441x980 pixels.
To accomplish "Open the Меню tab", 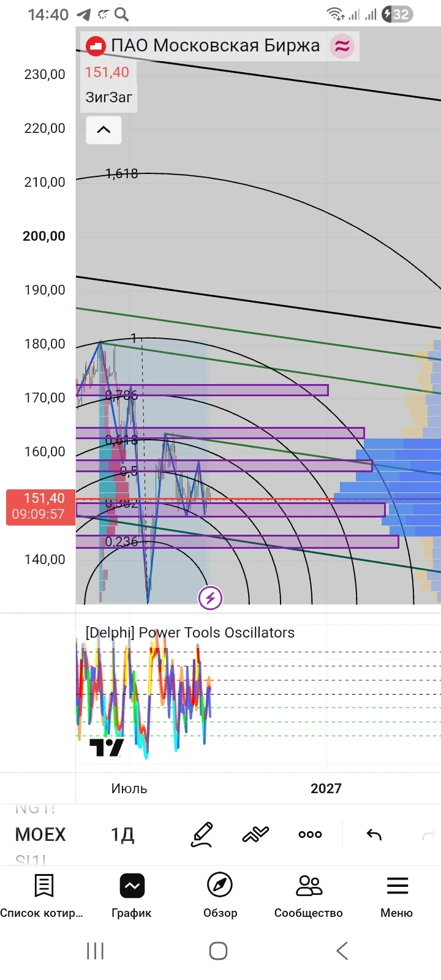I will click(397, 896).
